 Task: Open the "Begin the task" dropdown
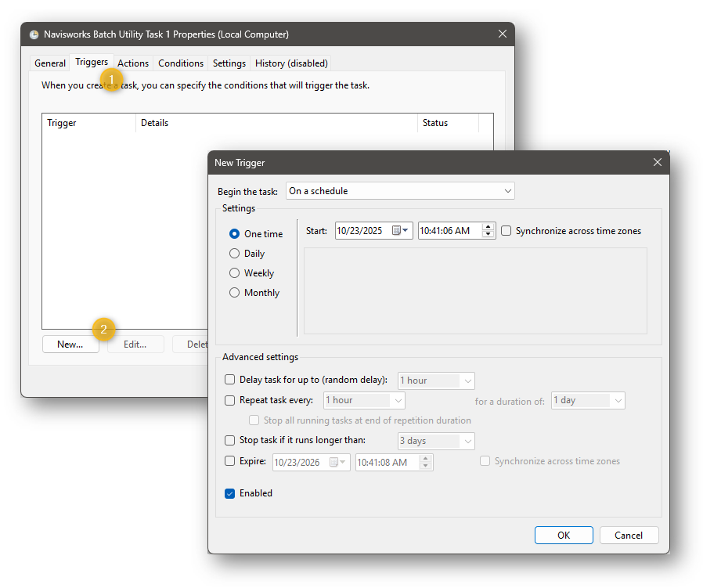[509, 190]
